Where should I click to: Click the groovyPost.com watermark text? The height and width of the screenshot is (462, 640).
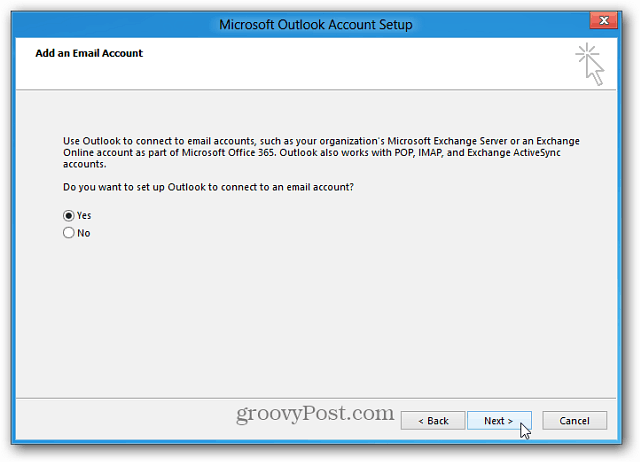pos(315,413)
